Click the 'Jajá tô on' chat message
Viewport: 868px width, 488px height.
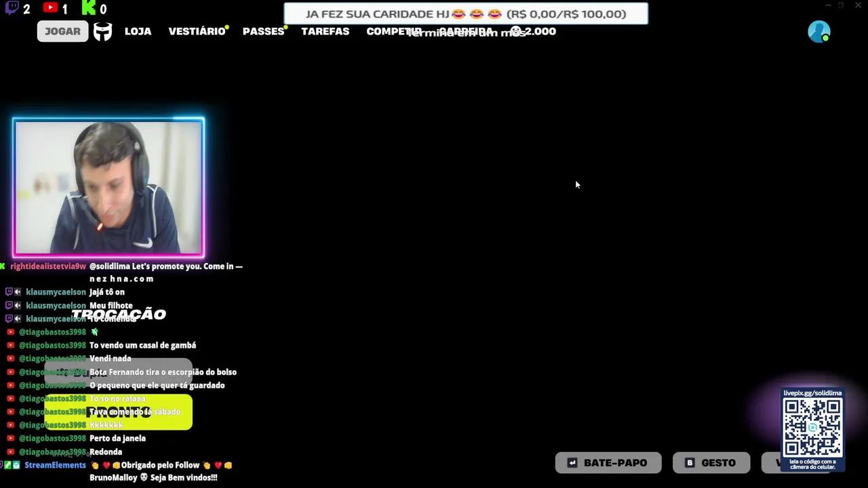107,292
